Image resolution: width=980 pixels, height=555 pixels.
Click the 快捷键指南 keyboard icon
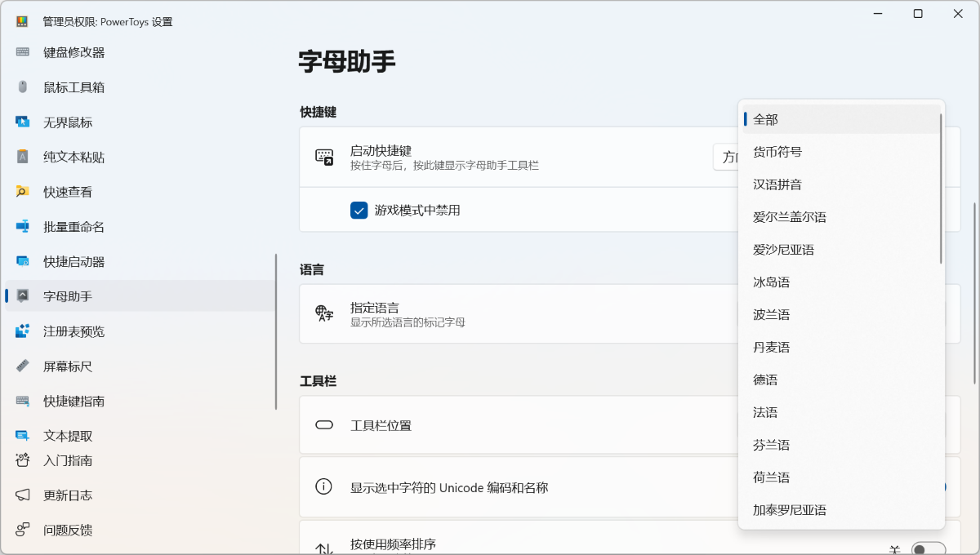tap(23, 402)
